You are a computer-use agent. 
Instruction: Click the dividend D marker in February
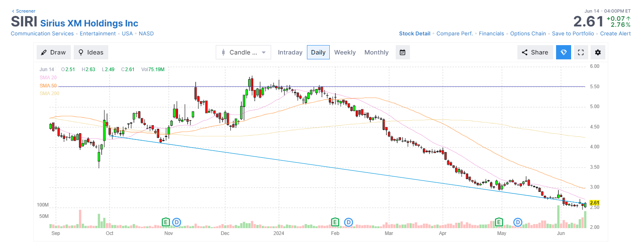[348, 222]
